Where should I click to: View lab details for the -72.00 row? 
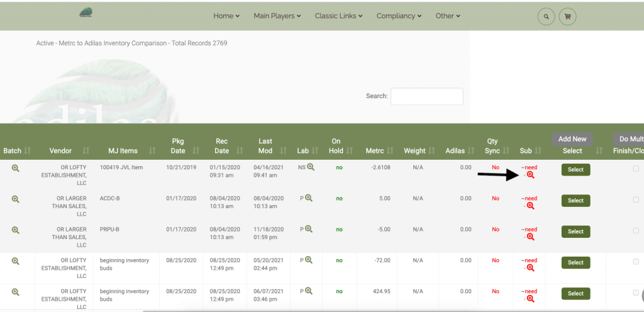click(x=309, y=260)
